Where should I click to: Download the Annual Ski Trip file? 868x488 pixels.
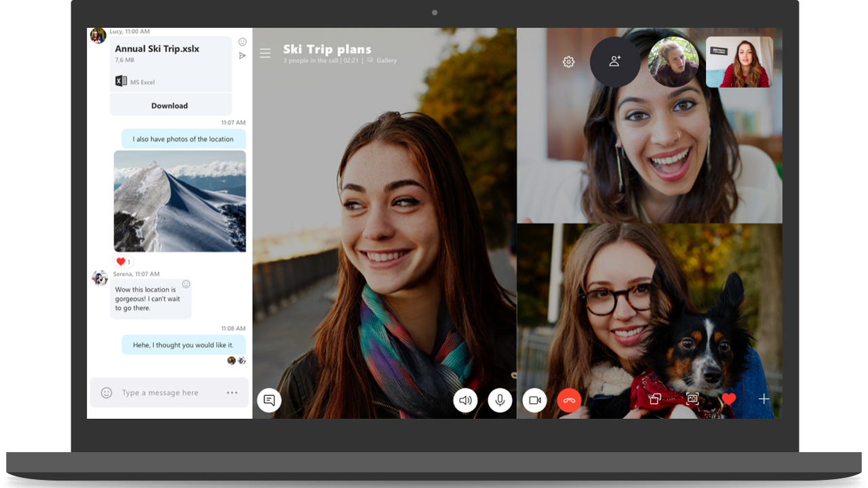(x=170, y=105)
